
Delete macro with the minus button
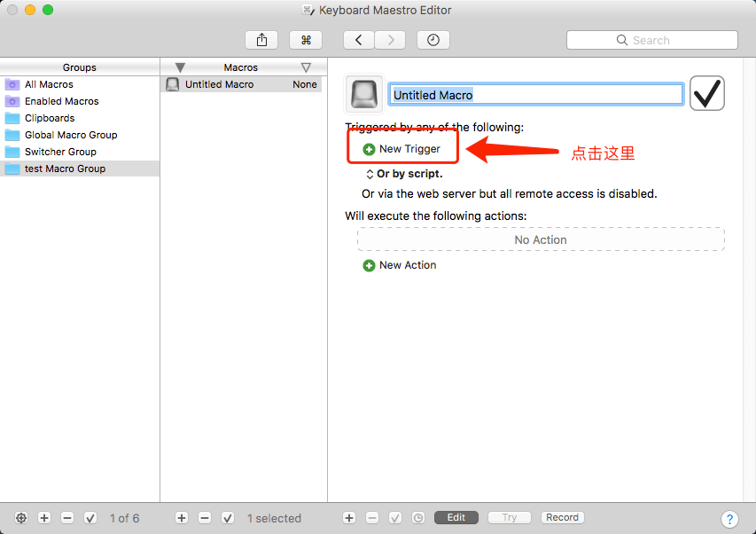coord(204,518)
